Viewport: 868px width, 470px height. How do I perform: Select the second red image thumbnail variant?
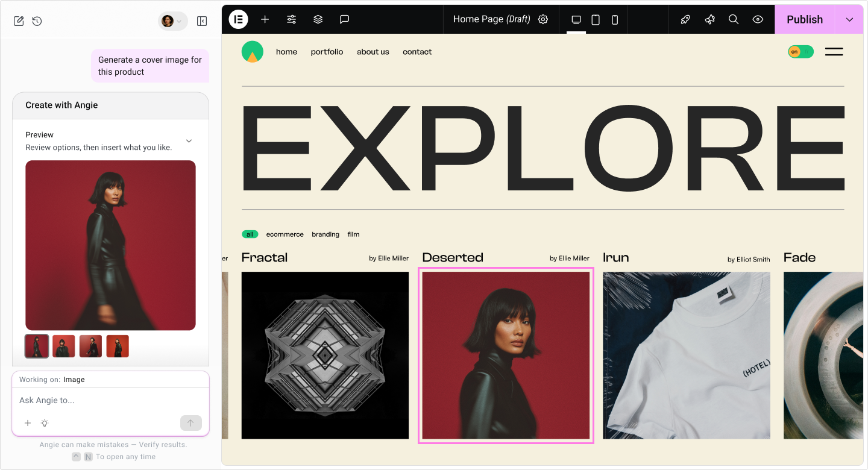pyautogui.click(x=63, y=345)
